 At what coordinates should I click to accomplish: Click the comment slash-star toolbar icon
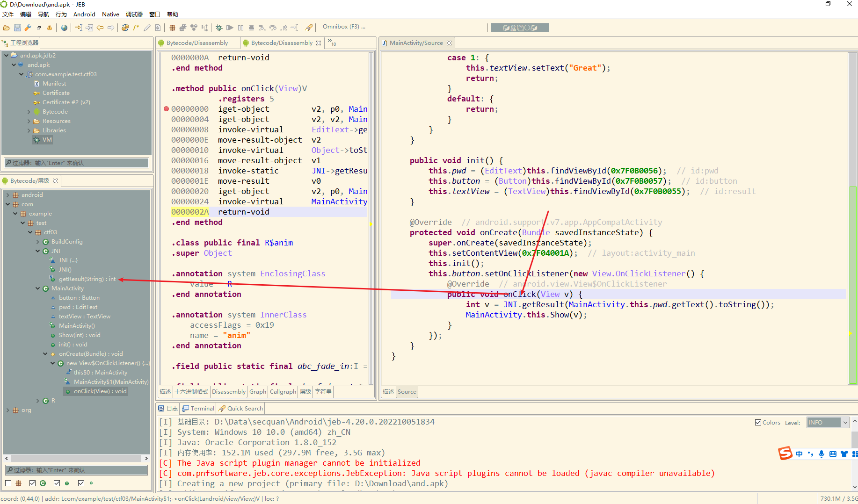(x=136, y=28)
